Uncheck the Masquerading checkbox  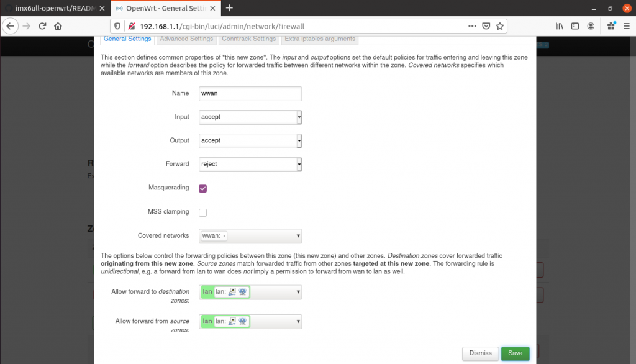pyautogui.click(x=202, y=188)
